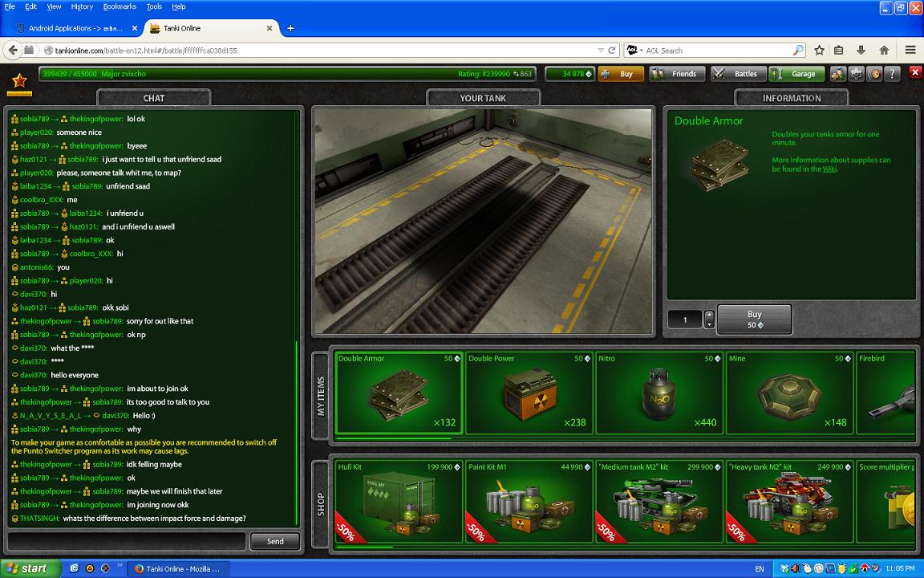This screenshot has width=924, height=578.
Task: Bookmark this page with star icon
Action: 819,50
